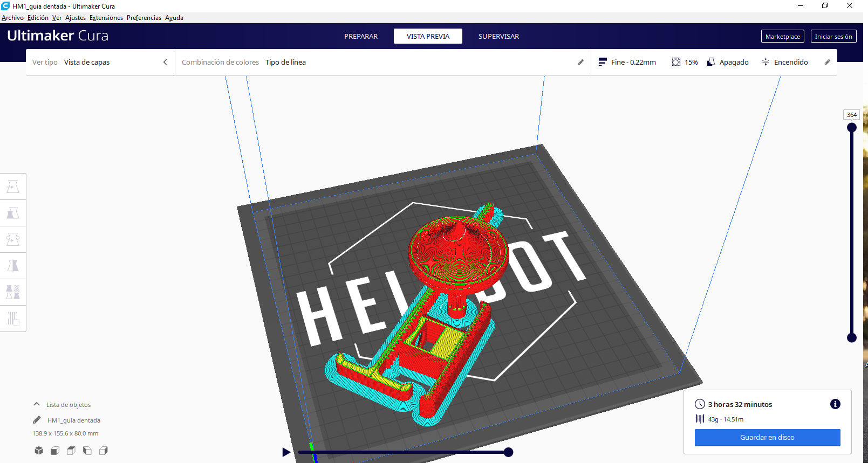The height and width of the screenshot is (463, 868).
Task: Click the upper handle of layer slider
Action: [852, 128]
